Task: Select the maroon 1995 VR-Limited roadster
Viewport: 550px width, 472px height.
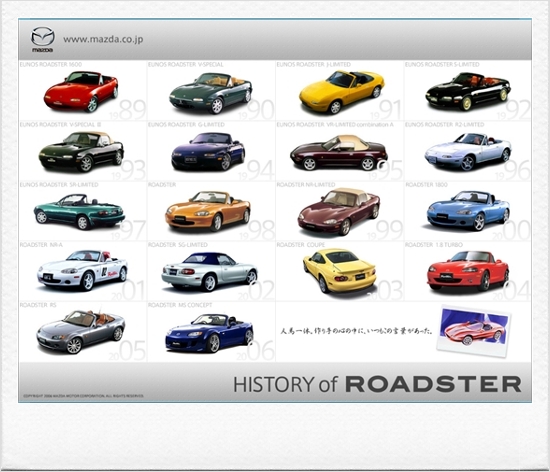Action: 339,153
